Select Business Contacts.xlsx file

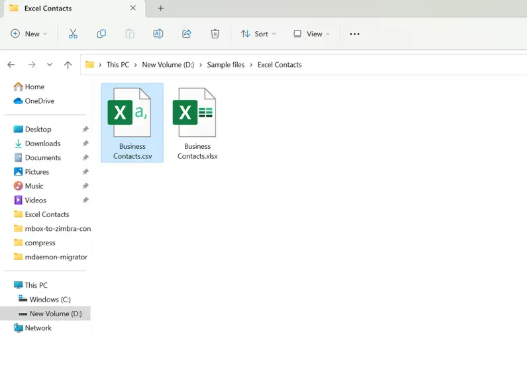197,123
